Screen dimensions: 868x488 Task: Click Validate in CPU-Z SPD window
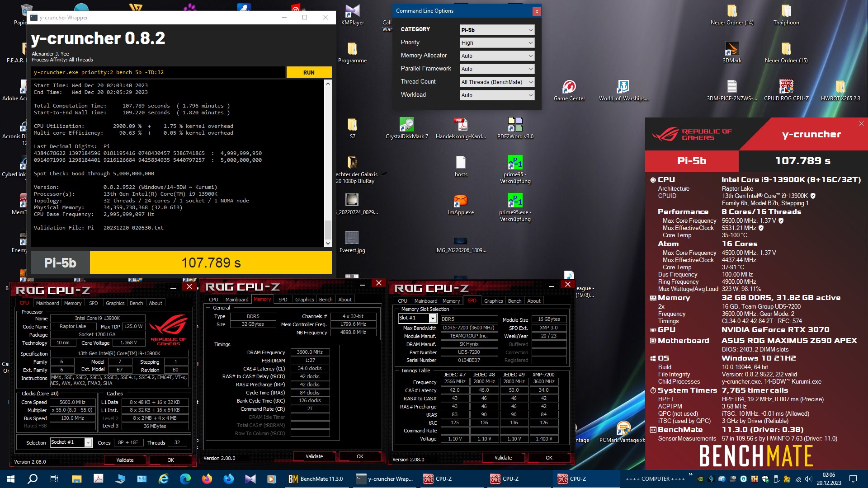pyautogui.click(x=503, y=458)
